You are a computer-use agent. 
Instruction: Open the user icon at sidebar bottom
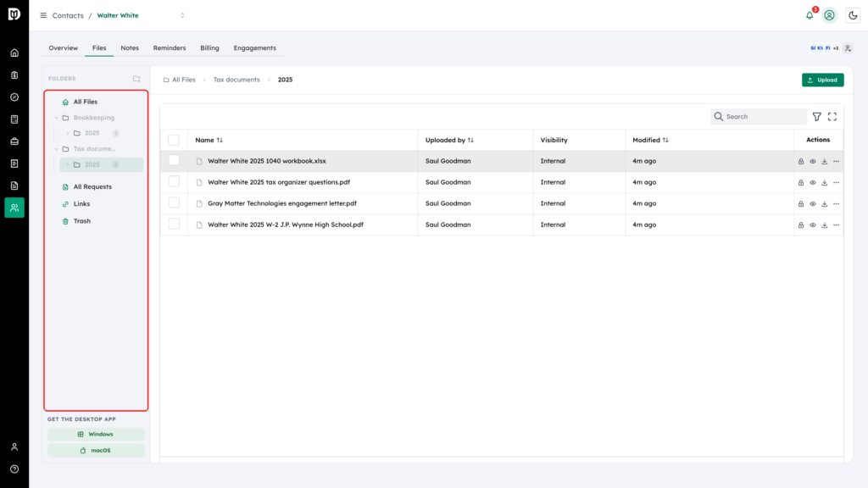14,447
